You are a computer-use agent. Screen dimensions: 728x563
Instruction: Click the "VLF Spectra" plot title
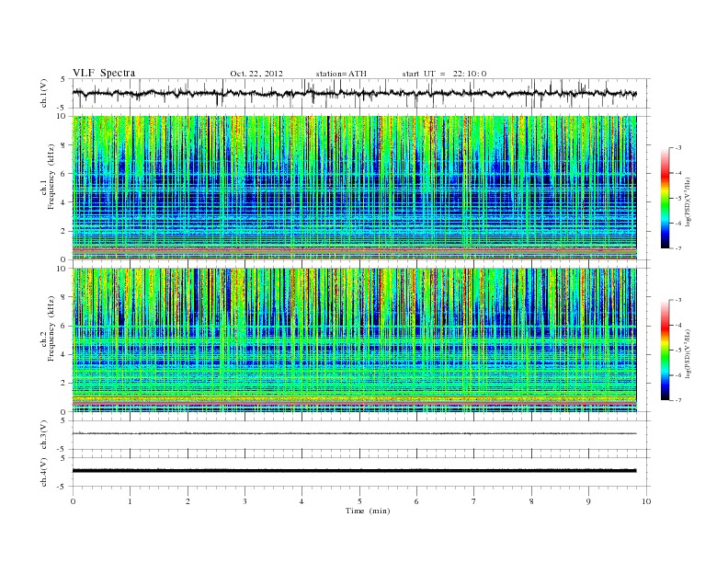point(104,73)
